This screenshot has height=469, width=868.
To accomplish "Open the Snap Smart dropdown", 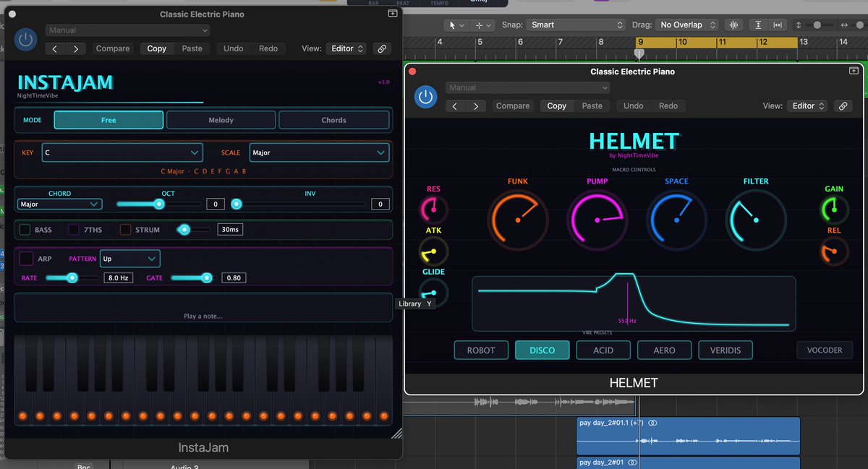I will coord(576,25).
